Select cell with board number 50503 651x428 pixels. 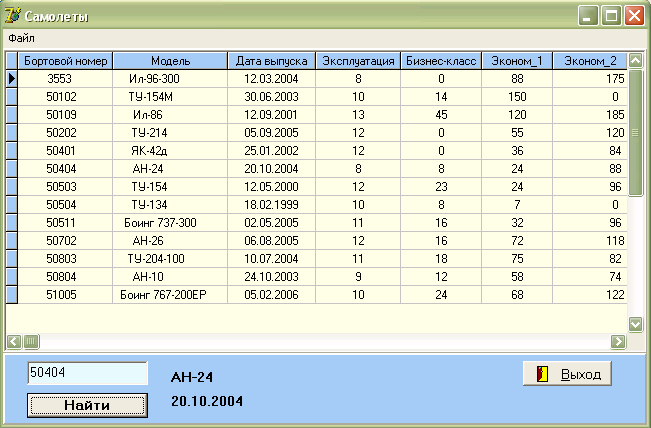[x=65, y=187]
